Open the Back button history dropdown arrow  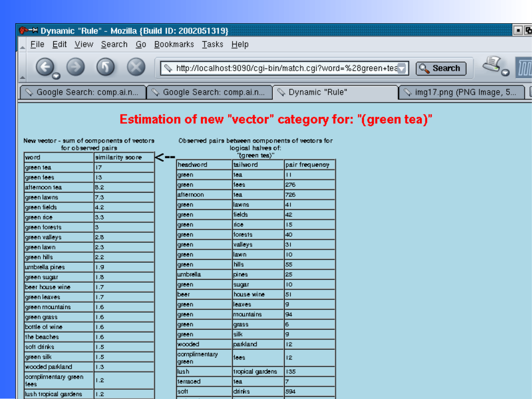(56, 76)
